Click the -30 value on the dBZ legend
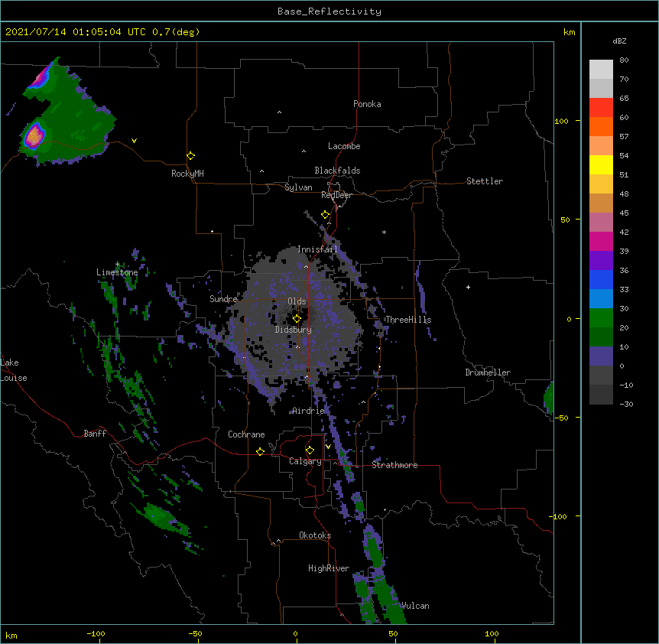Image resolution: width=659 pixels, height=644 pixels. click(626, 405)
